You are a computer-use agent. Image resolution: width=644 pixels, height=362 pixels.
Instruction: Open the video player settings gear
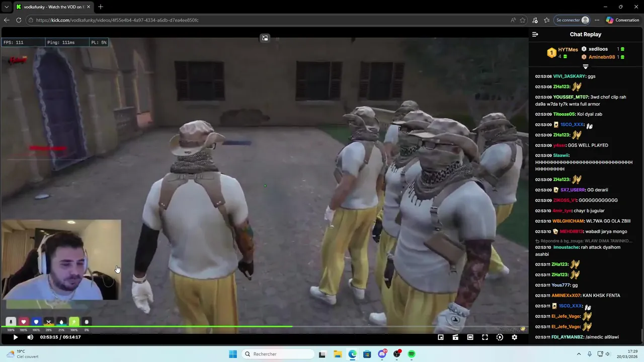(514, 337)
